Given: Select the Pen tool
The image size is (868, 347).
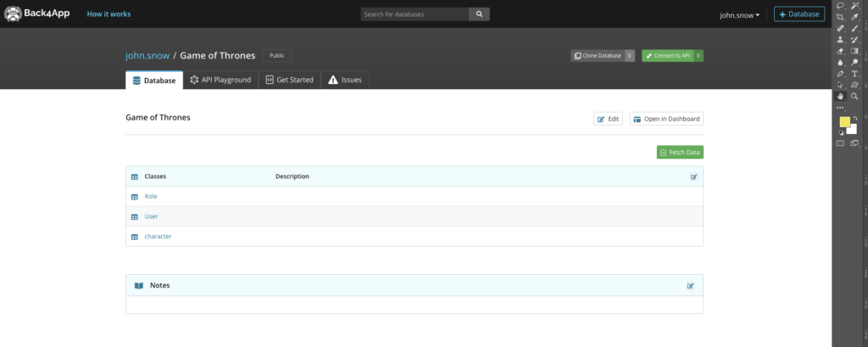Looking at the screenshot, I should tap(840, 74).
